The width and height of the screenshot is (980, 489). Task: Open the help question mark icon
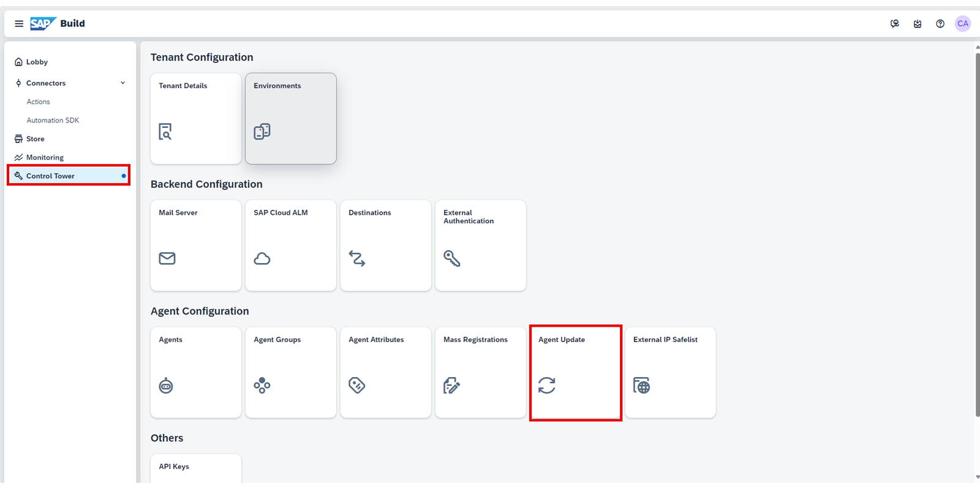940,24
